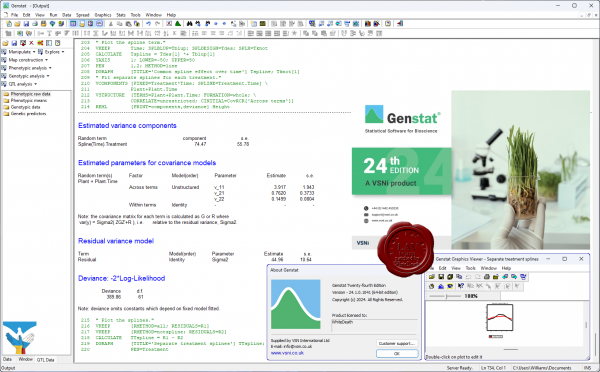Click the Save icon in Graphics Viewer toolbar
The height and width of the screenshot is (372, 600).
click(x=441, y=277)
